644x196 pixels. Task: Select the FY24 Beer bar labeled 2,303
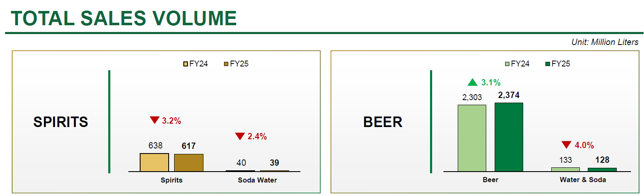[x=472, y=138]
